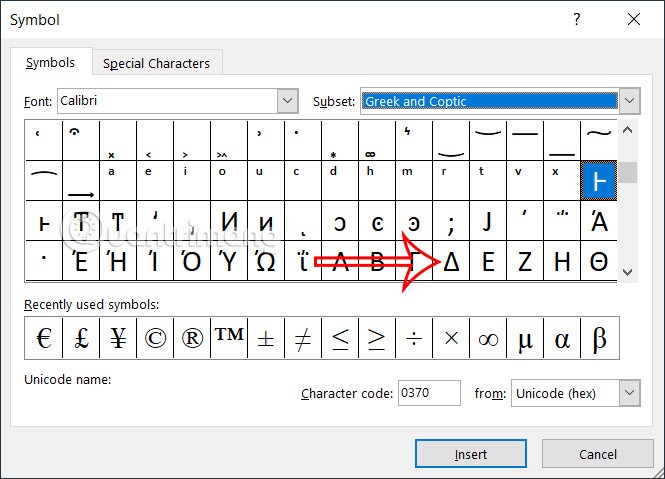Open the Font dropdown list
Screen dimensions: 665x479
pos(287,101)
